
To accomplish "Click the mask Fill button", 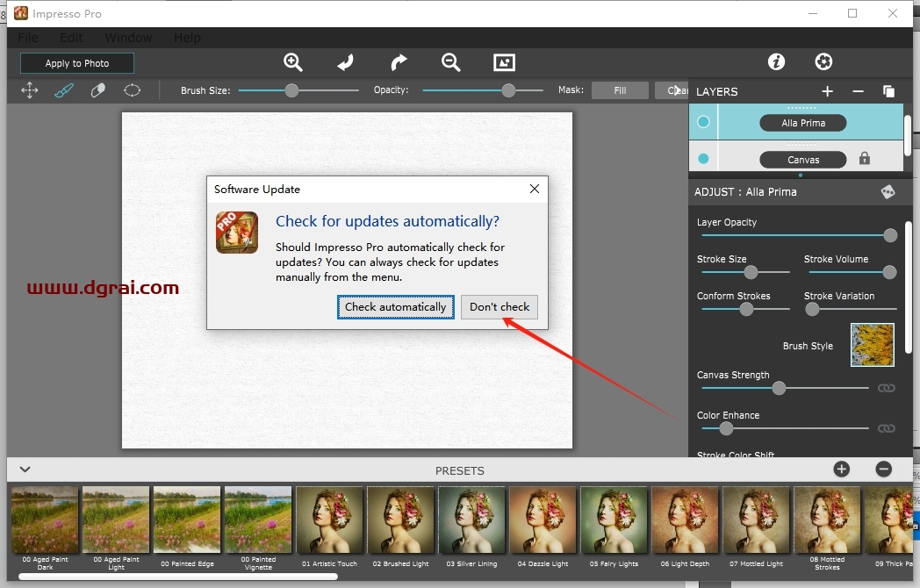I will pos(620,90).
